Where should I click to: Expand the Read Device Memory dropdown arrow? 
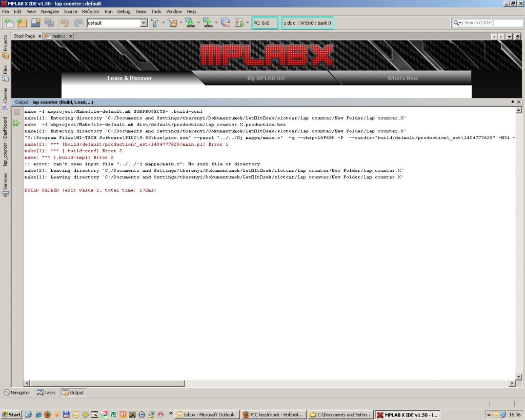pos(216,23)
